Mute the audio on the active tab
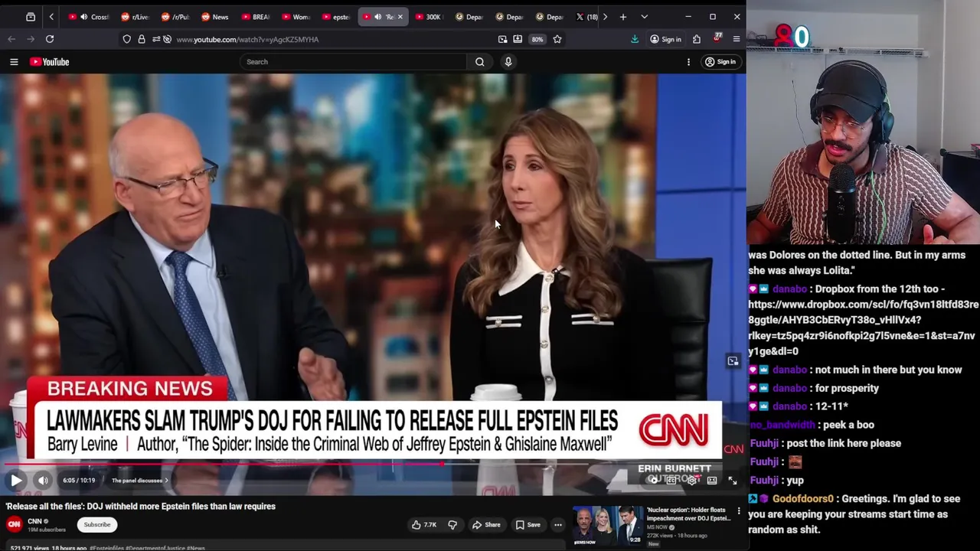980x551 pixels. [377, 17]
